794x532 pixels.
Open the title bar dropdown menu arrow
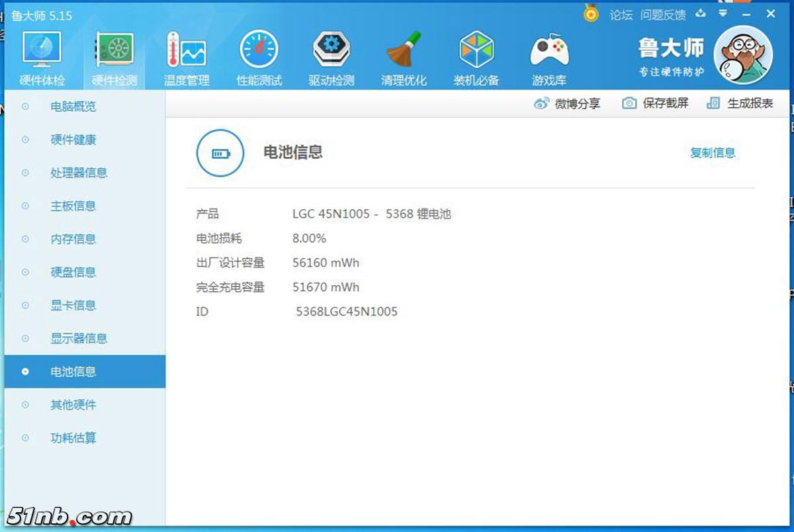723,13
